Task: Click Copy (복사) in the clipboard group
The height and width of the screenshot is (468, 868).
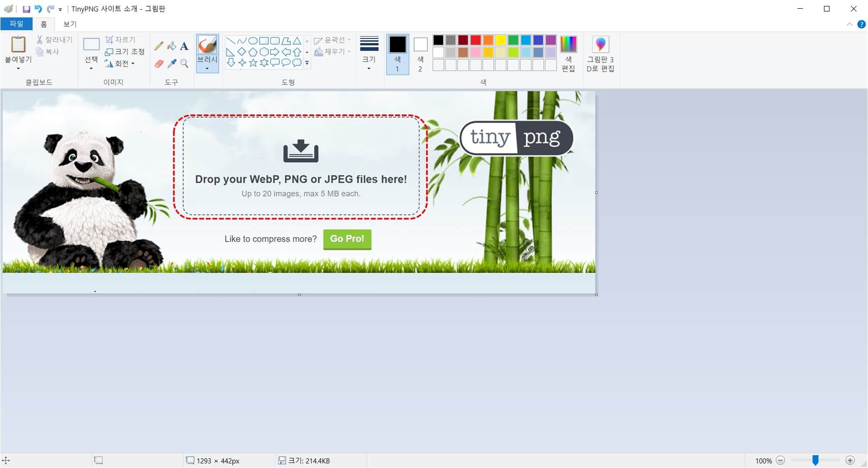Action: 48,51
